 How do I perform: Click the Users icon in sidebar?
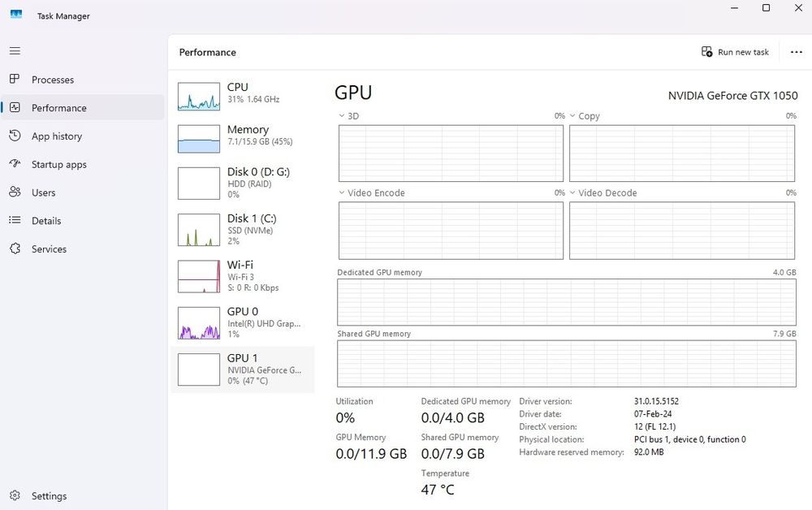coord(15,192)
